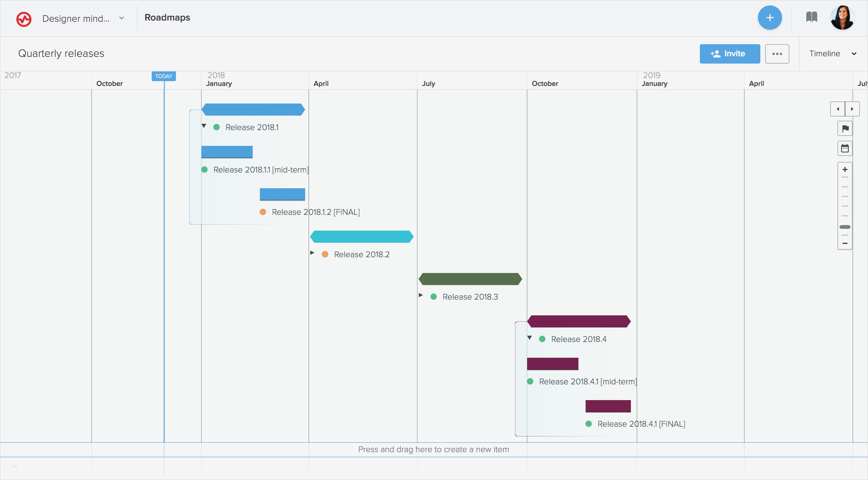Click the left timeline navigation arrow

coord(838,109)
